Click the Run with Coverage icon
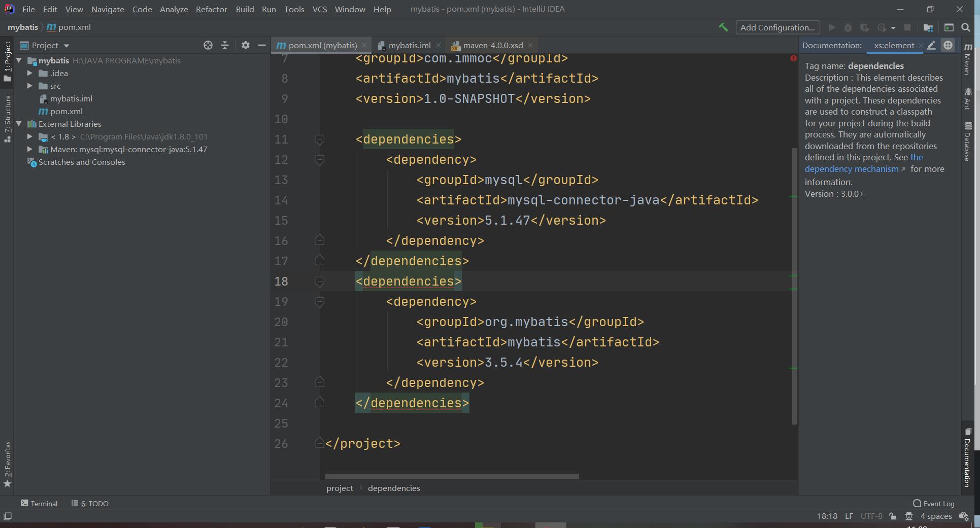Image resolution: width=980 pixels, height=528 pixels. [865, 27]
